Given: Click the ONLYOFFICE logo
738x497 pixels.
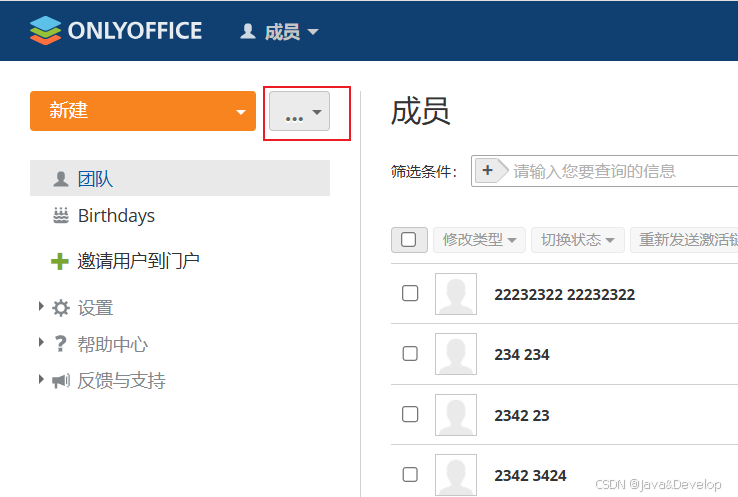Looking at the screenshot, I should 116,31.
